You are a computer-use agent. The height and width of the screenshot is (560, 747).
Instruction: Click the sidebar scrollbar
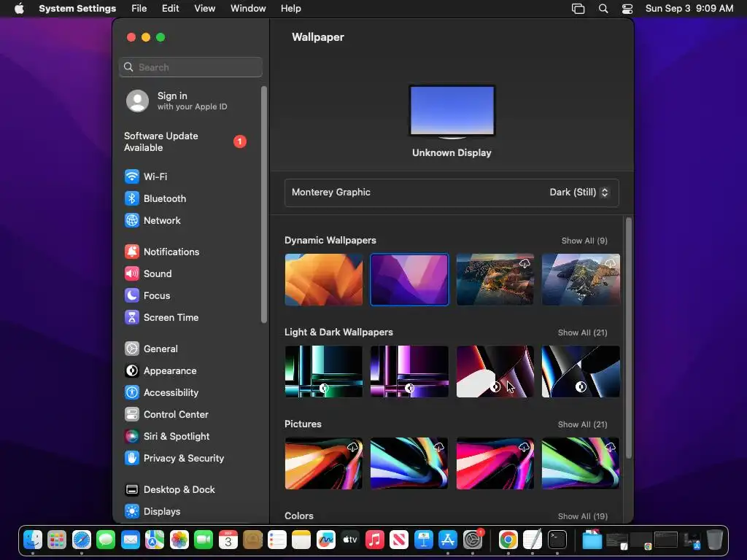pyautogui.click(x=264, y=205)
